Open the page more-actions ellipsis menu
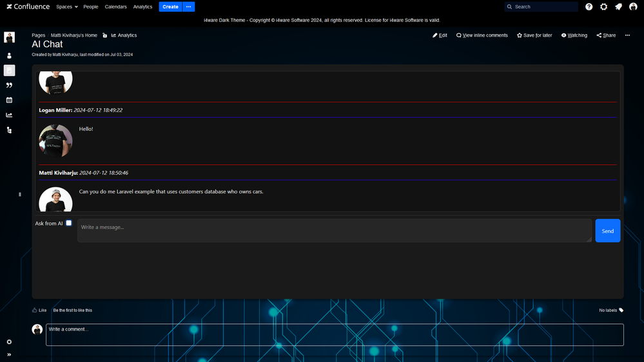 point(628,35)
